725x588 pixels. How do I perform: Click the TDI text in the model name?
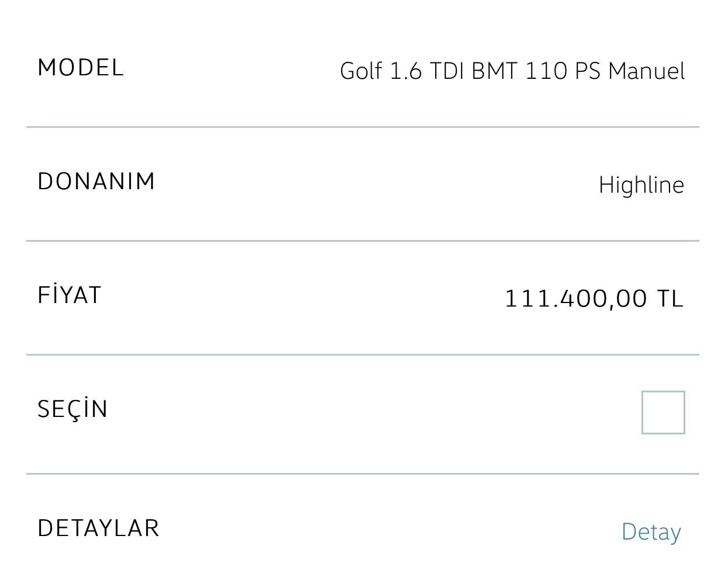[447, 71]
